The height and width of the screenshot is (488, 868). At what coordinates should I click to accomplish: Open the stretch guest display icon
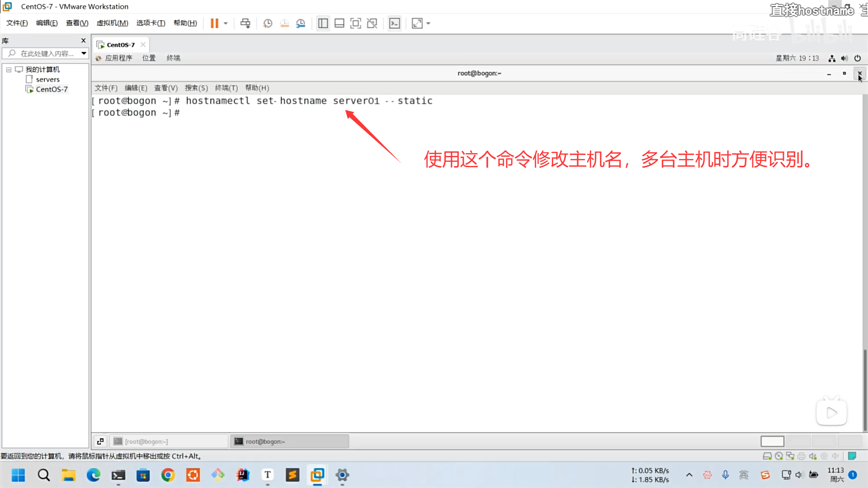pos(417,23)
